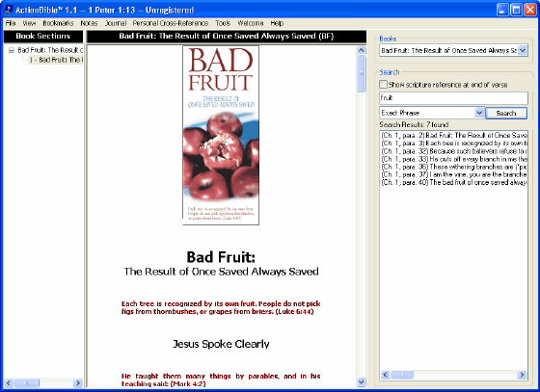Screen dimensions: 540x392
Task: Minimize the ActionBible window
Action: click(x=502, y=10)
